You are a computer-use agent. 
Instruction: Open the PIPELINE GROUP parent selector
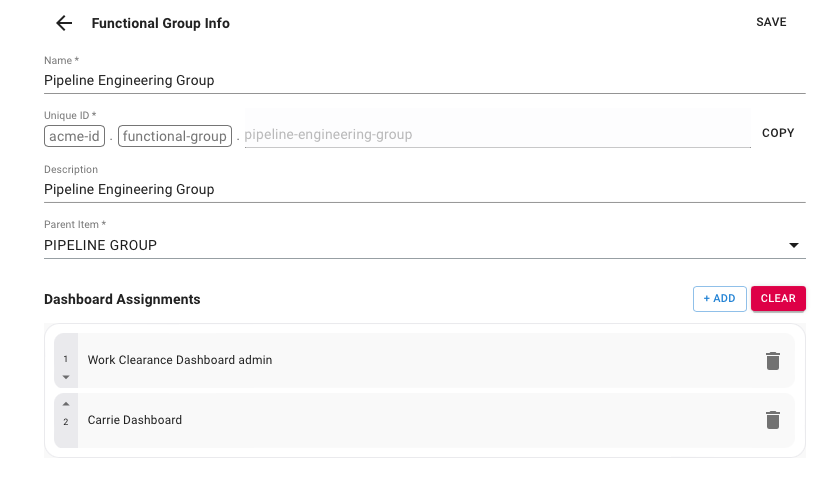coord(410,245)
